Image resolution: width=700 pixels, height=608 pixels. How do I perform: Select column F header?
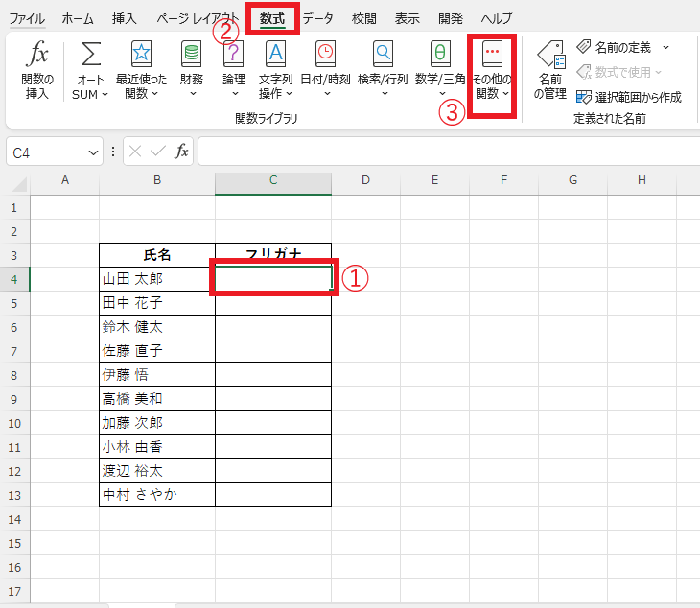[503, 180]
